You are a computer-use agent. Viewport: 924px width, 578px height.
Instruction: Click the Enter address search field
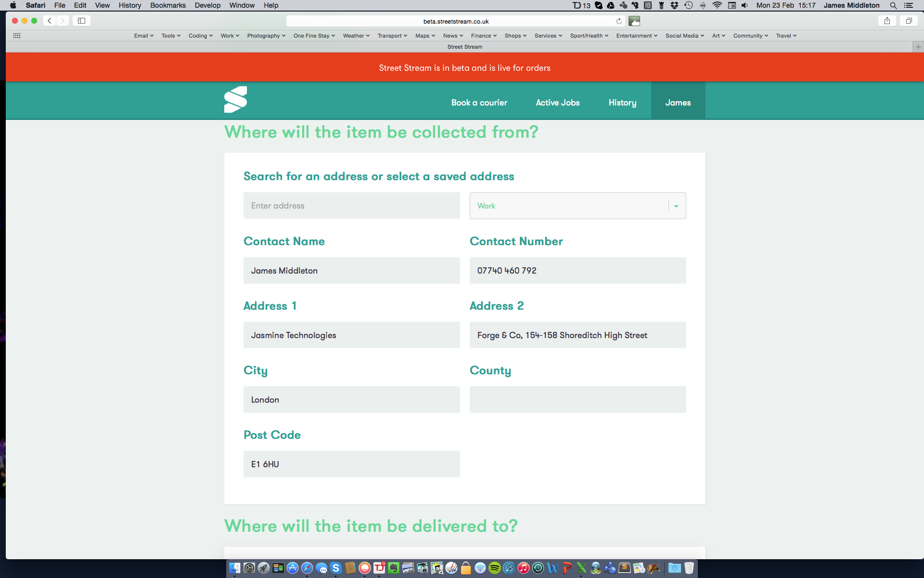351,206
